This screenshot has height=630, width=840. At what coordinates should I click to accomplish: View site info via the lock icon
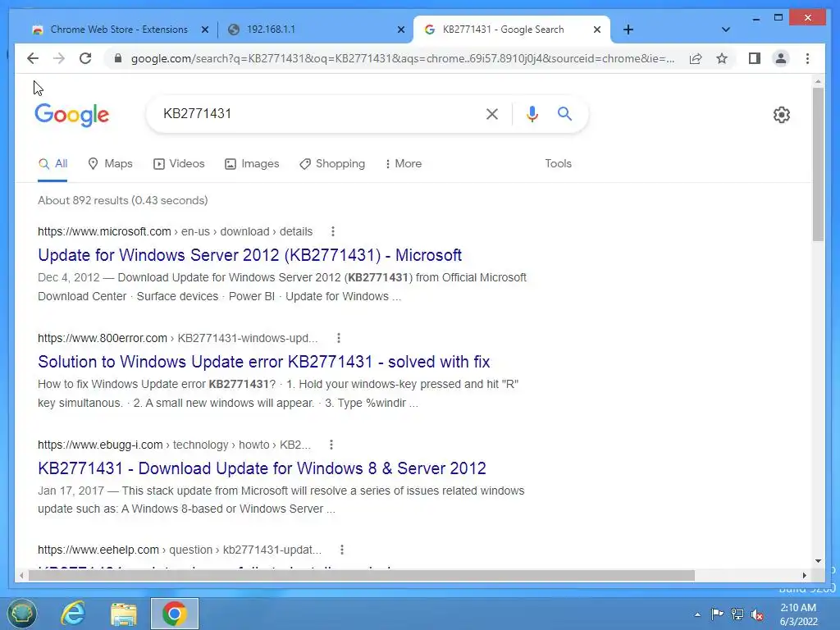pos(118,58)
